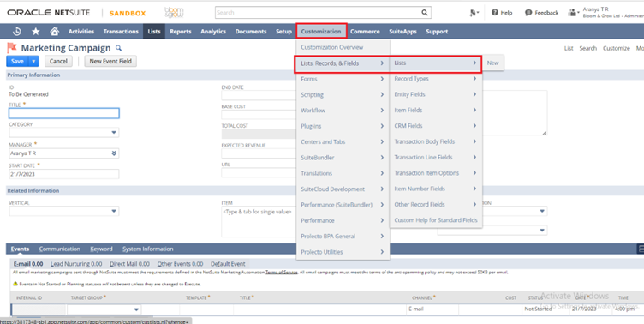Click the magnifier next to Marketing Campaign title
This screenshot has width=644, height=324.
(x=119, y=48)
